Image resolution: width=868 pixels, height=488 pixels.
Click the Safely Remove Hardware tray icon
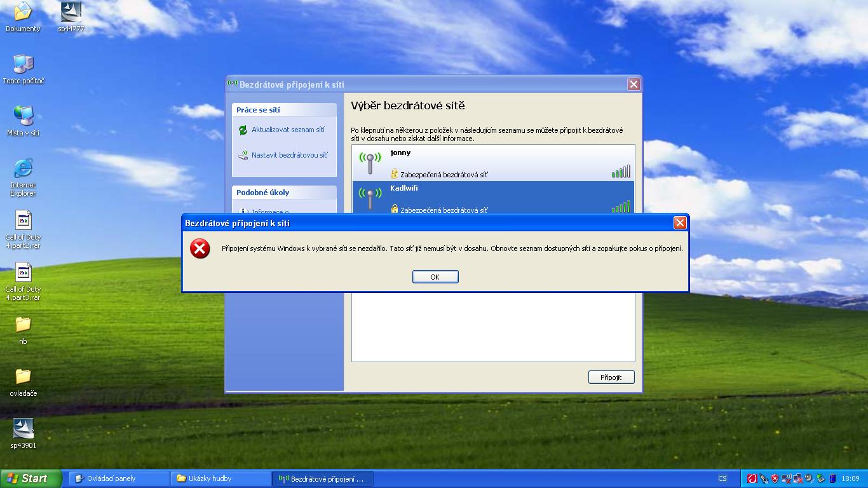tap(820, 478)
